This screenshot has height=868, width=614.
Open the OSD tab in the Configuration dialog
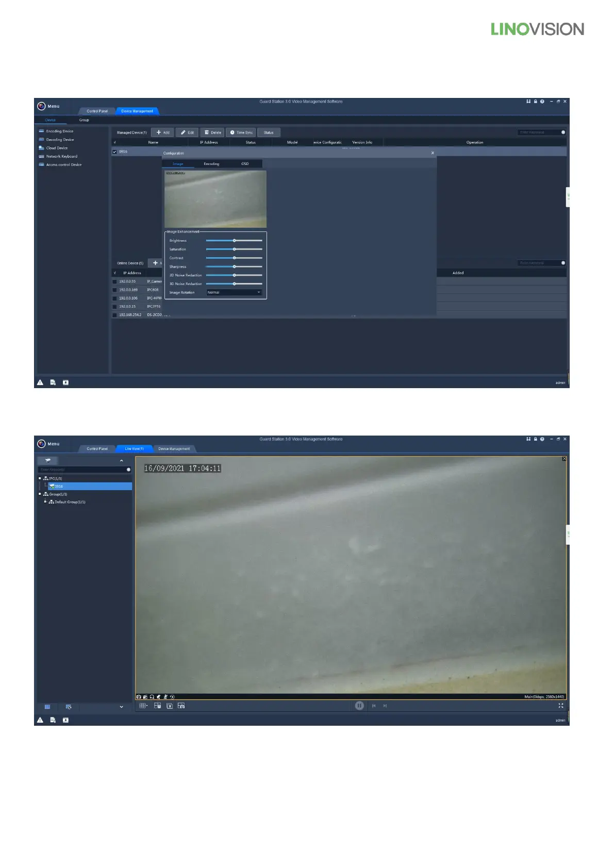pos(245,164)
